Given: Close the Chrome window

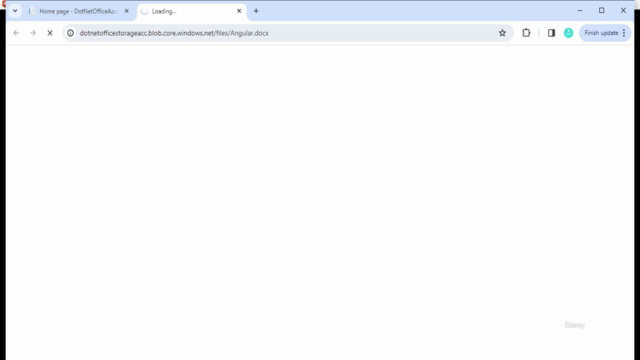Looking at the screenshot, I should tap(623, 11).
